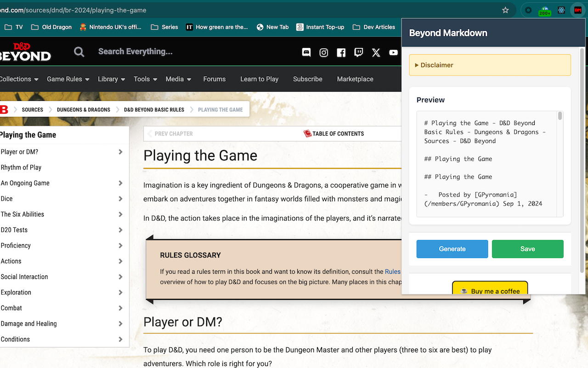The width and height of the screenshot is (588, 368).
Task: Click the Generate button
Action: 452,249
